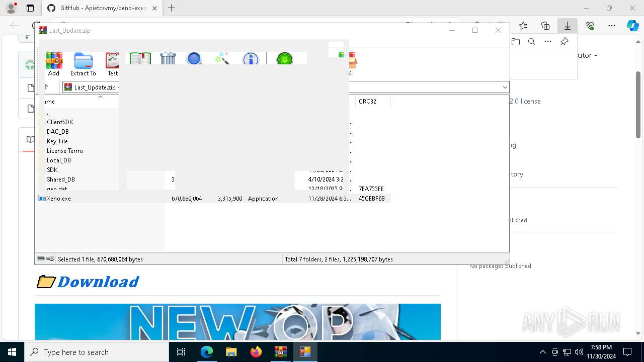This screenshot has height=362, width=644.
Task: Switch to the GitHub Apietcsvmy/xeno tab
Action: [103, 8]
